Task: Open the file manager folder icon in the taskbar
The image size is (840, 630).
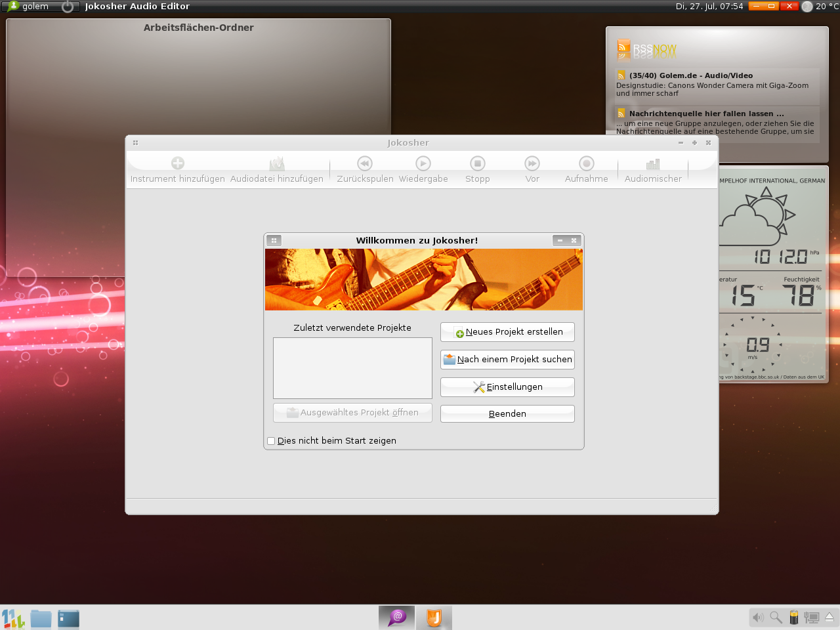Action: pos(41,618)
